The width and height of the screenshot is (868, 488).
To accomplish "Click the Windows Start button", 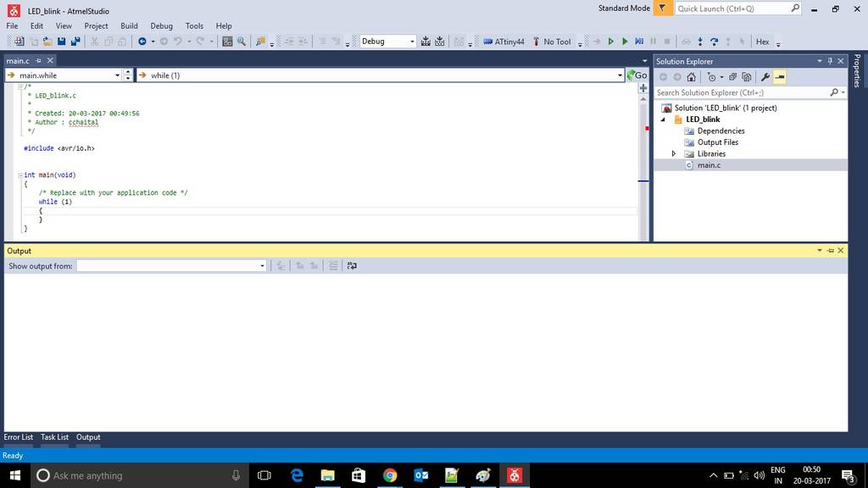I will pos(15,475).
